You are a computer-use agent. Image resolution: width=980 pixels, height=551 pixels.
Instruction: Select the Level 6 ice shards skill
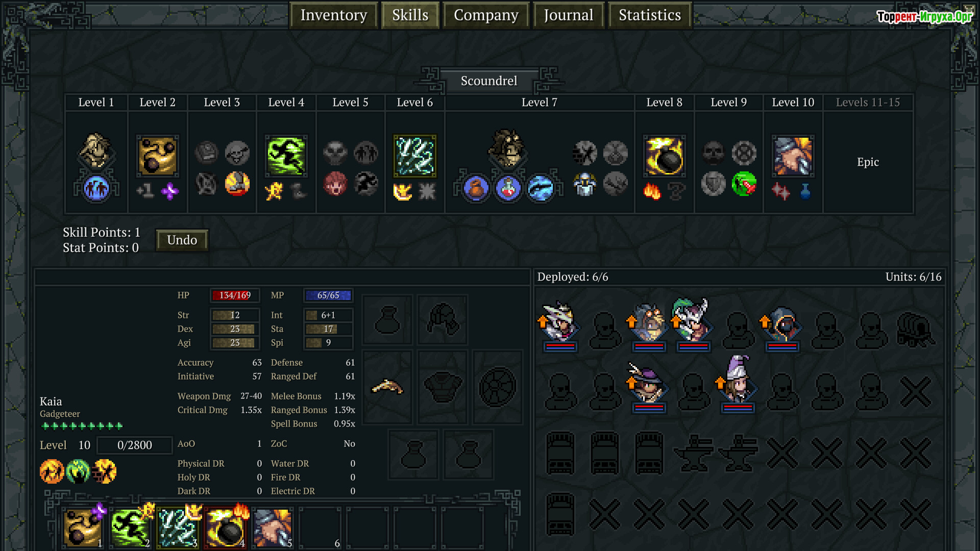point(414,156)
